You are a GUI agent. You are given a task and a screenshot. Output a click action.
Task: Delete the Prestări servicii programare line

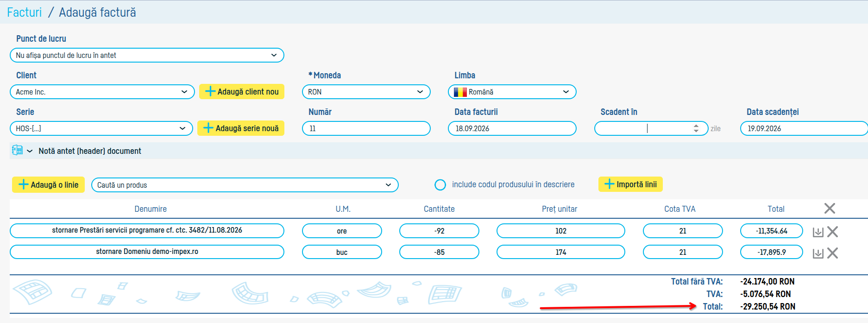coord(832,232)
